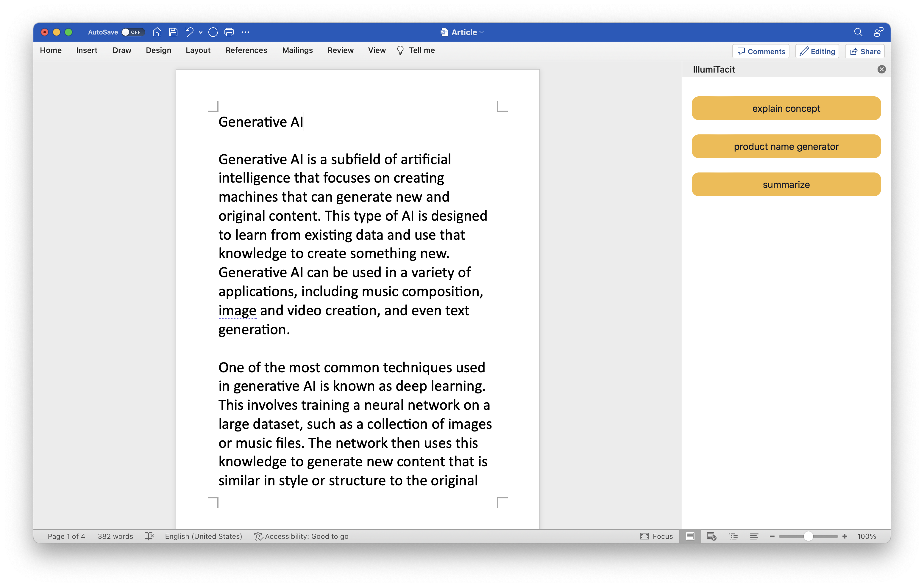Select Print Layout view toggle

[x=690, y=536]
